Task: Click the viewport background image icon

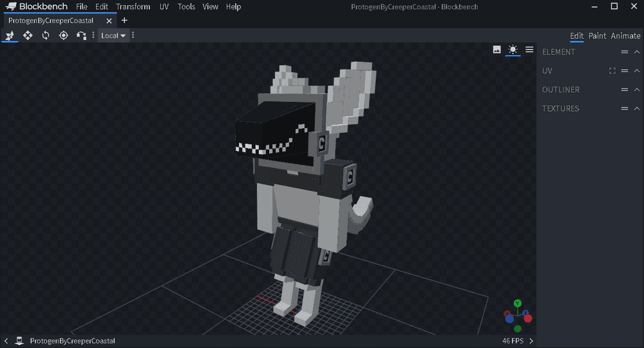Action: point(497,50)
